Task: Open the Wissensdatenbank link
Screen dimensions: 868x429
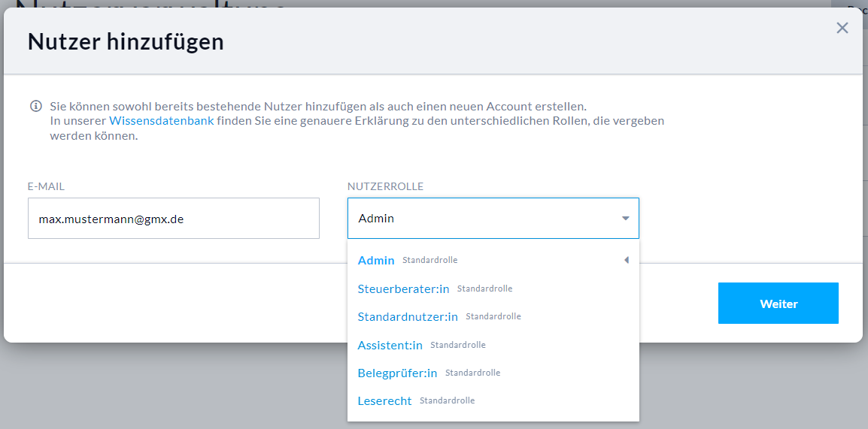Action: (x=161, y=120)
